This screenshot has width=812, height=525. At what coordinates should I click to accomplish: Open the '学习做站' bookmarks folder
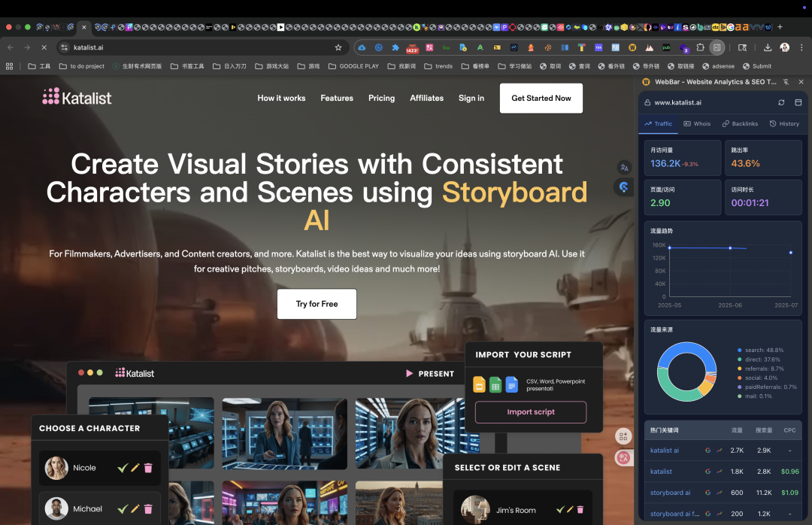coord(515,66)
